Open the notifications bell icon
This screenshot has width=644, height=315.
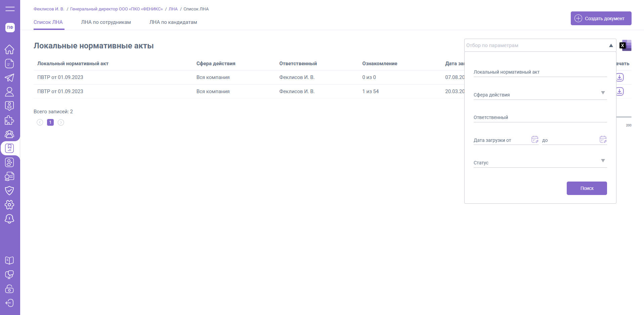tap(9, 219)
